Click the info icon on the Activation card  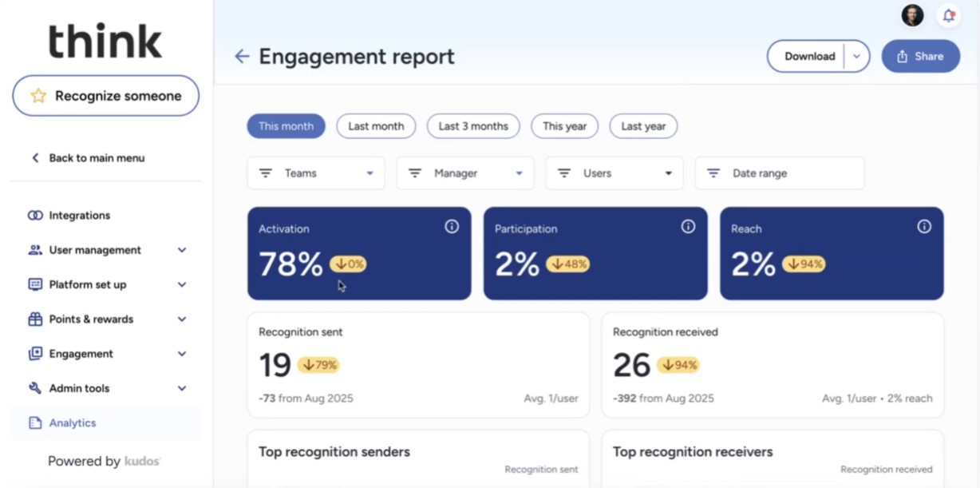tap(452, 226)
